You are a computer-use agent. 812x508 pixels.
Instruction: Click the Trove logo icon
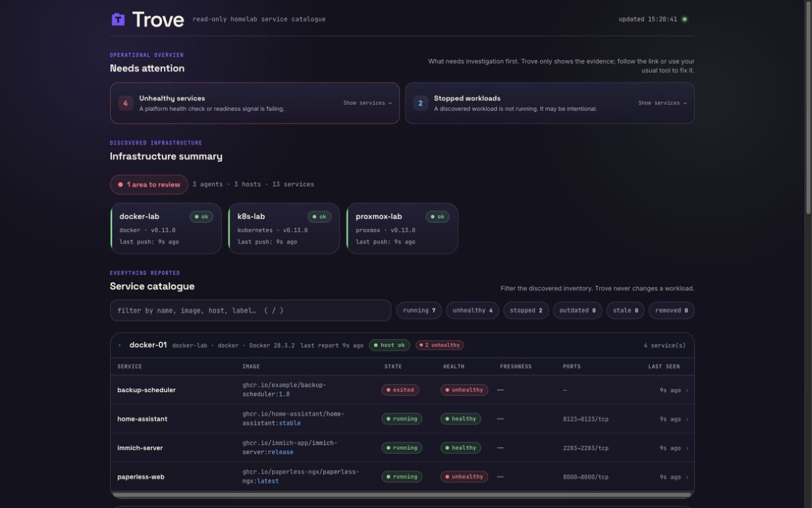(118, 19)
